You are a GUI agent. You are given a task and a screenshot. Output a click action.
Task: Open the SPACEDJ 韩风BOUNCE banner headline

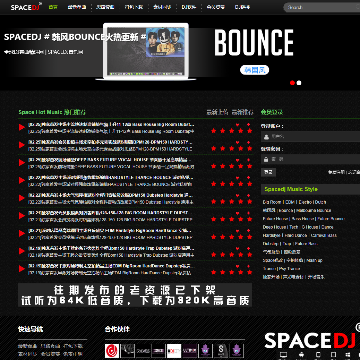pos(75,37)
